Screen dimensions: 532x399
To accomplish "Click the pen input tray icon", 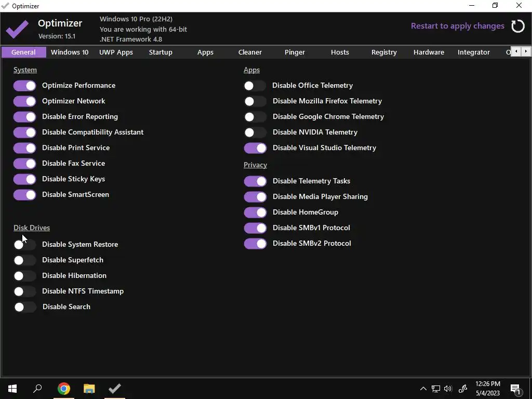I will [x=463, y=389].
